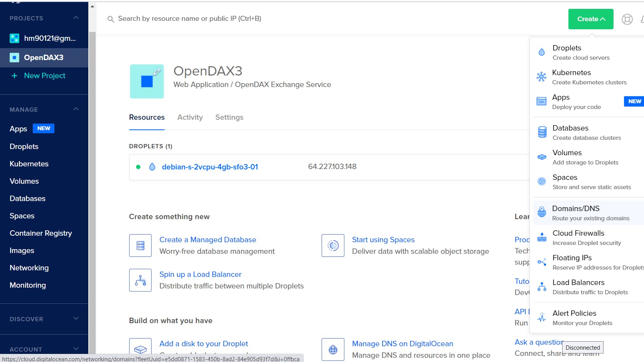Open Monitoring in the Manage sidebar
The height and width of the screenshot is (362, 644).
point(28,285)
